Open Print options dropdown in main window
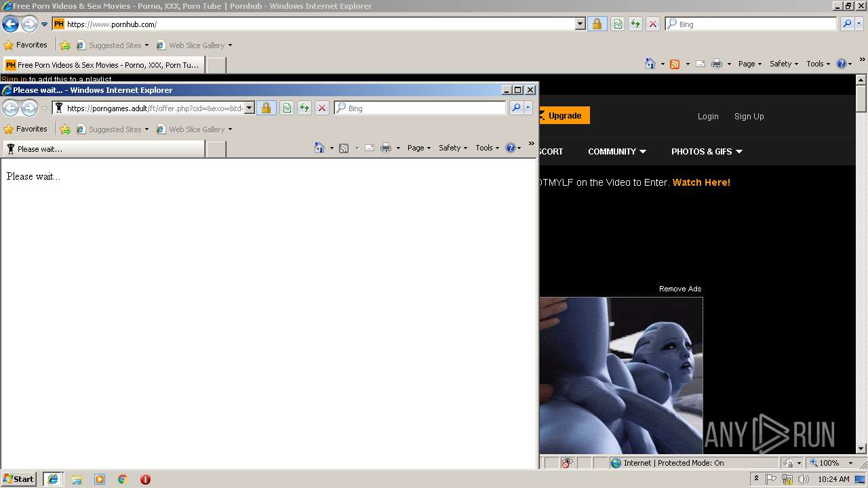Viewport: 868px width, 488px height. click(x=729, y=64)
